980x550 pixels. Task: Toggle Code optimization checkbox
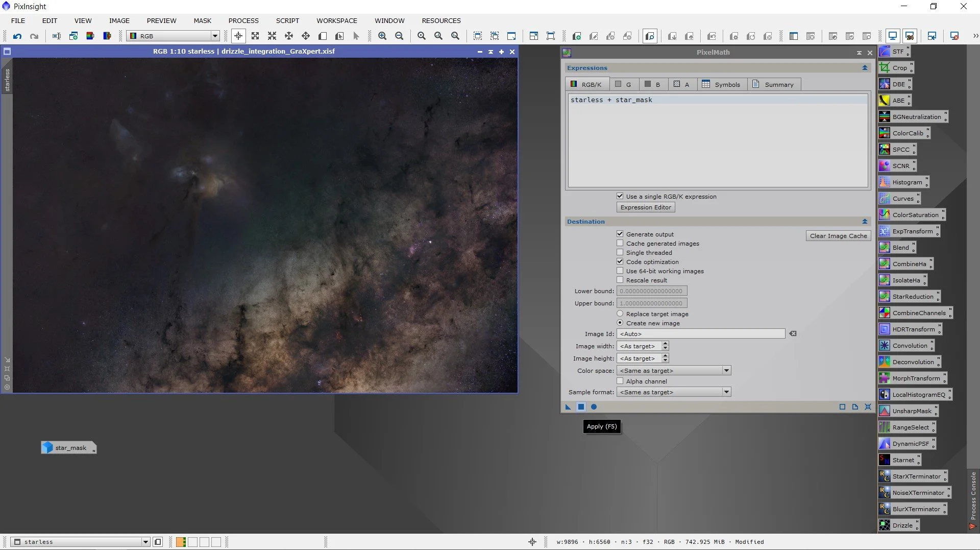tap(648, 262)
